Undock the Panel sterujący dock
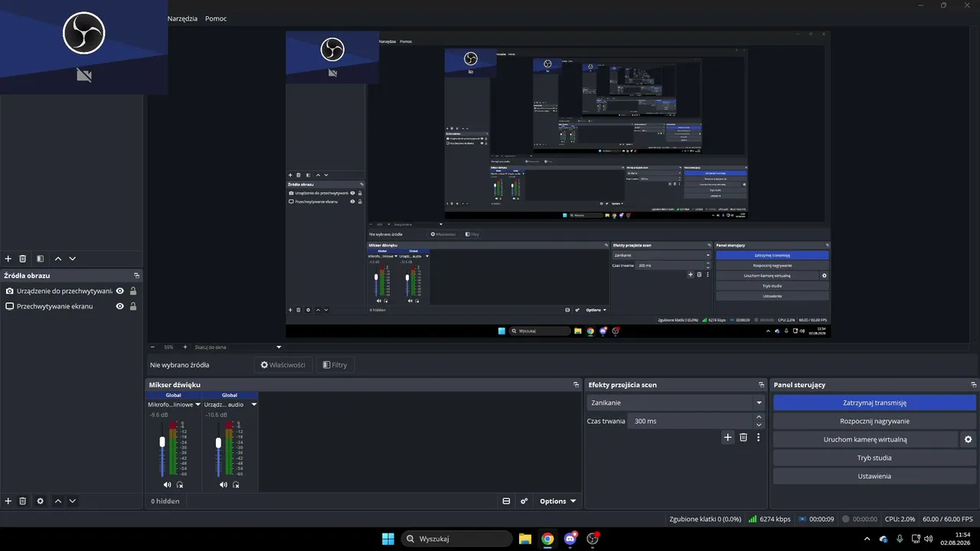Screen dimensions: 980x551 click(974, 385)
